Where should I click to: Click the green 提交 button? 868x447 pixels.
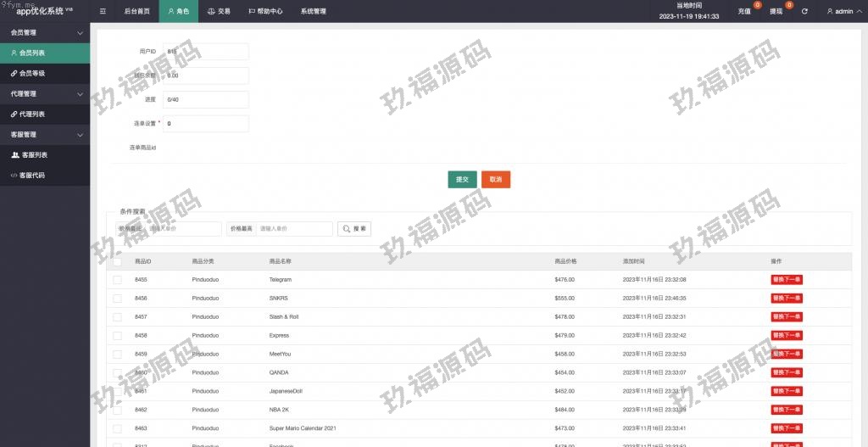pos(462,180)
